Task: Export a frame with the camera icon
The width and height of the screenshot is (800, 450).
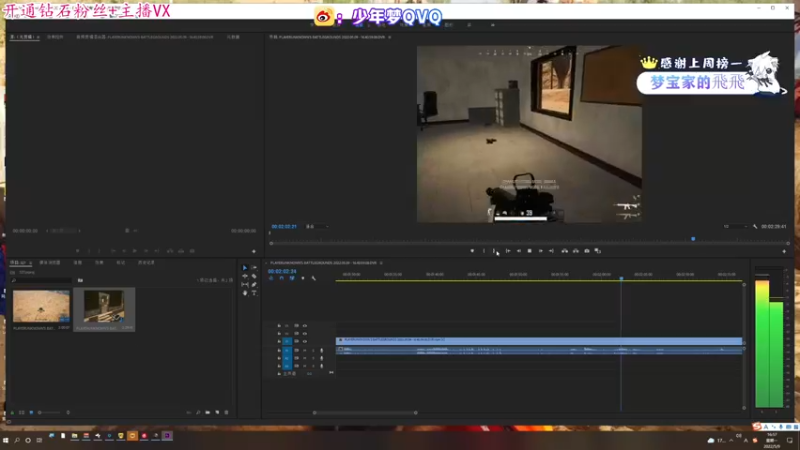Action: pyautogui.click(x=587, y=251)
